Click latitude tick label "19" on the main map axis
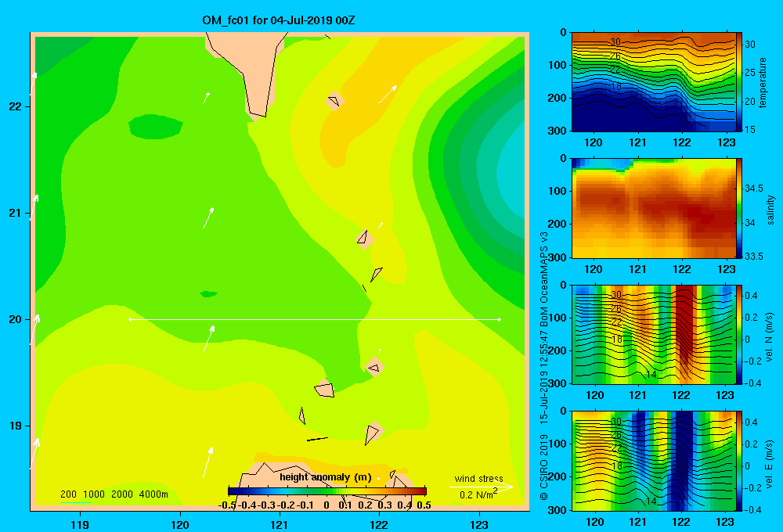The width and height of the screenshot is (783, 532). 15,426
